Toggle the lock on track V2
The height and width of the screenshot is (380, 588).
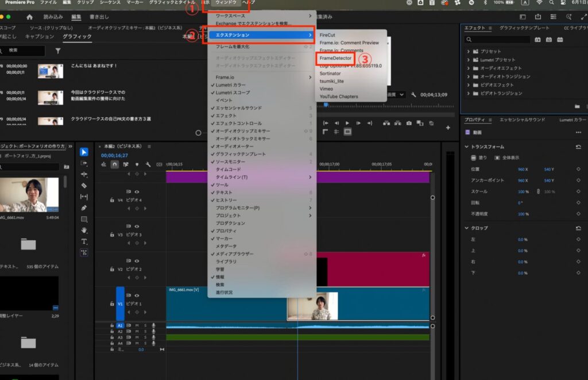pyautogui.click(x=112, y=269)
